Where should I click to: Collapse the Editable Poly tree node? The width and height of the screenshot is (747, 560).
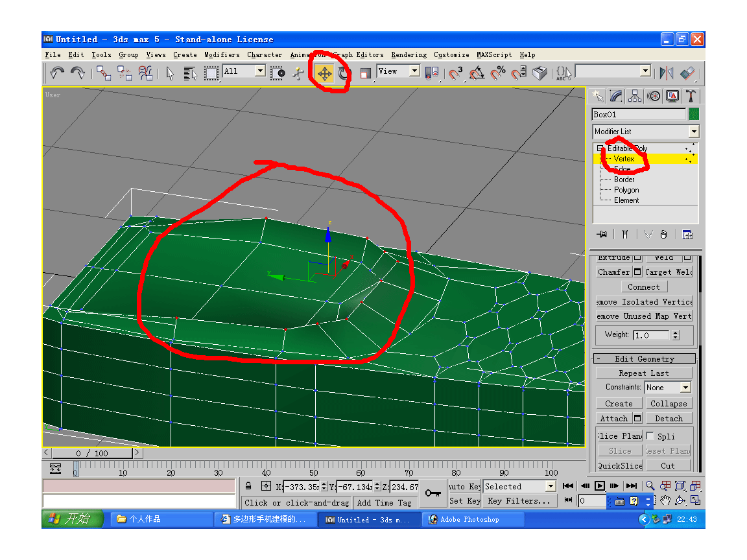600,148
